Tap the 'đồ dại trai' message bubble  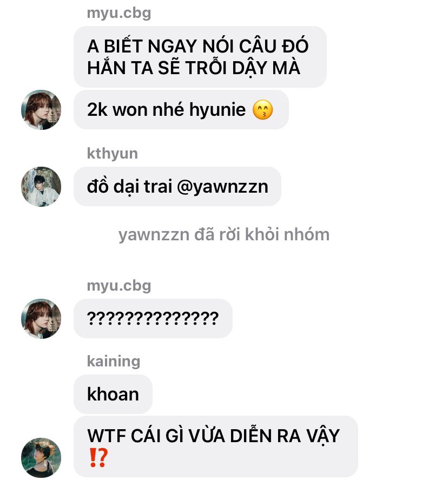click(177, 187)
